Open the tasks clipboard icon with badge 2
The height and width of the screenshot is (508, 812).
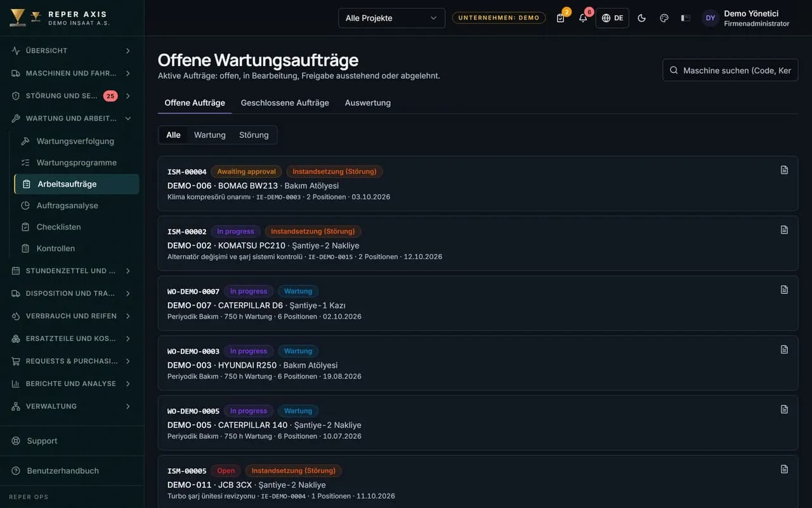560,18
